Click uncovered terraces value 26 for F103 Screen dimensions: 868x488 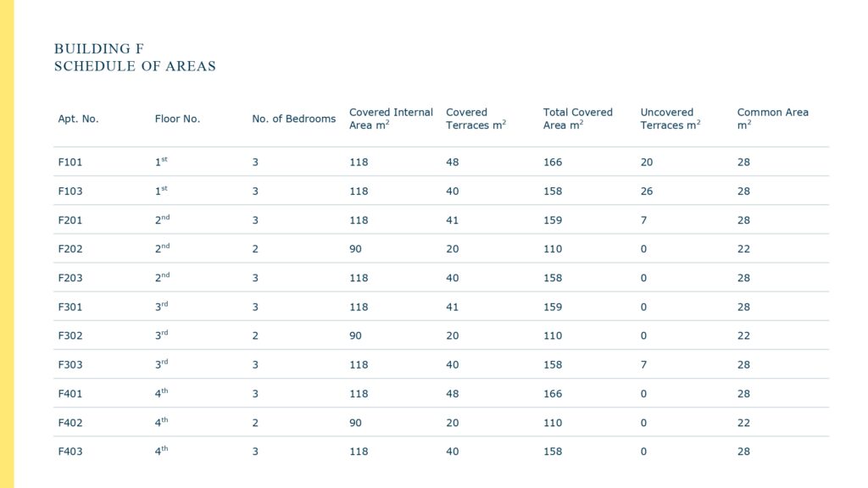click(x=647, y=191)
